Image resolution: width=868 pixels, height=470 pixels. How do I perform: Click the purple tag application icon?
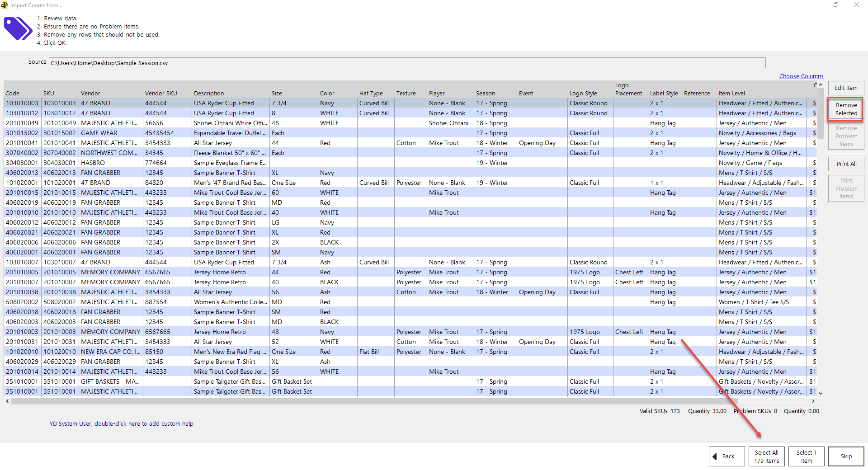(x=18, y=29)
